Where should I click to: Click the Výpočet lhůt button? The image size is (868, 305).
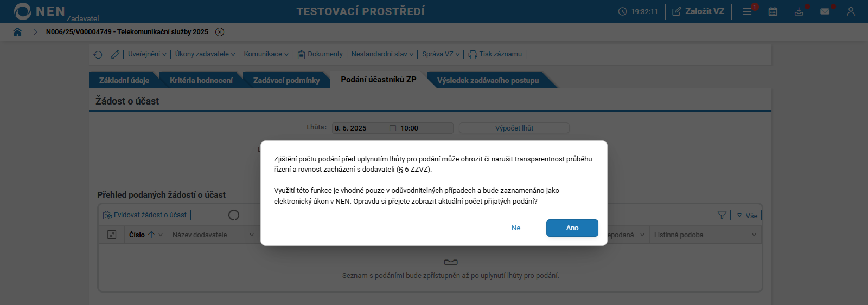[514, 128]
